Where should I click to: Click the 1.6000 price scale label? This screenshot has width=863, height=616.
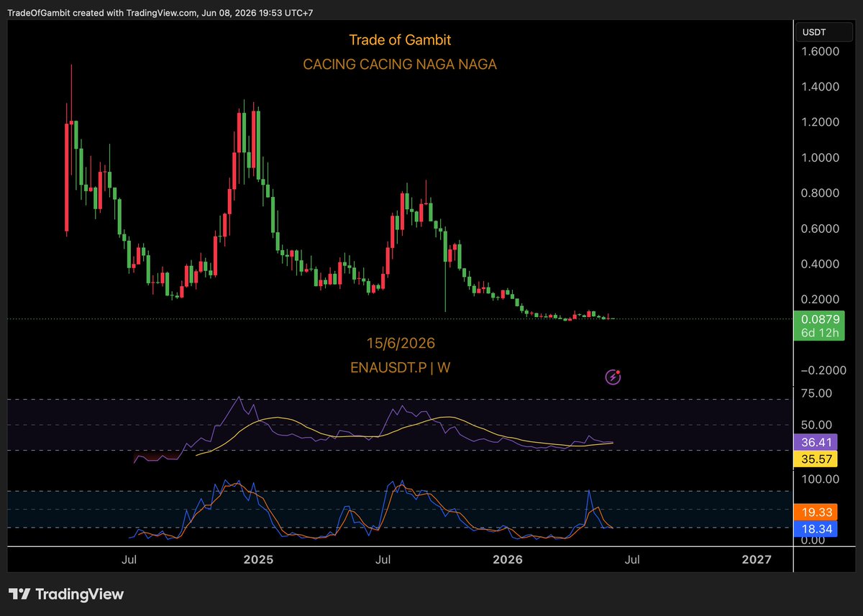[821, 52]
